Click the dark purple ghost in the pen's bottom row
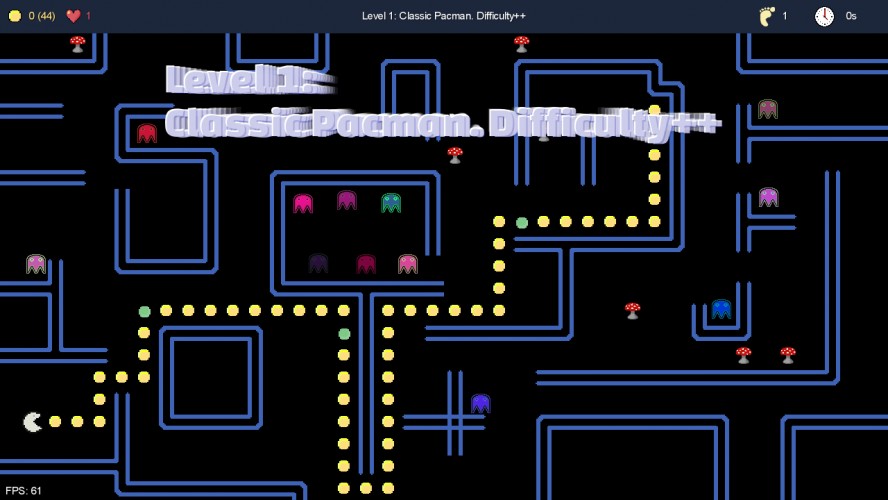 pyautogui.click(x=318, y=263)
